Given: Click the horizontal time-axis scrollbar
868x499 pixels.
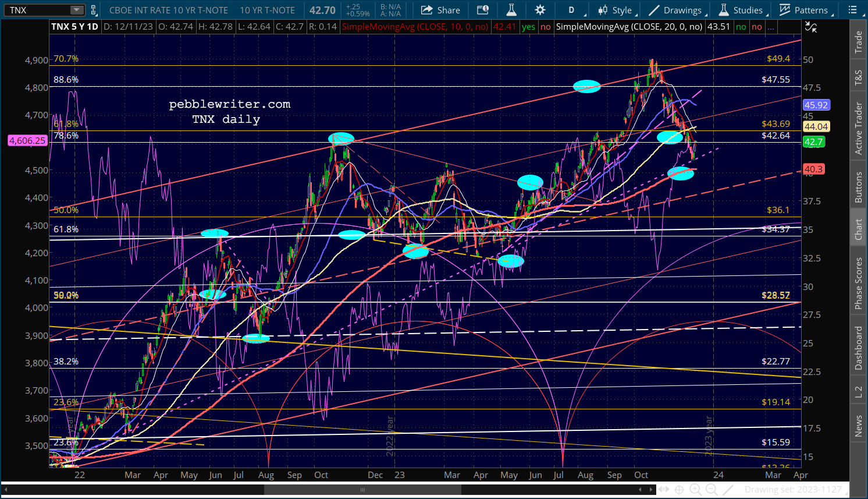Looking at the screenshot, I should (x=362, y=490).
